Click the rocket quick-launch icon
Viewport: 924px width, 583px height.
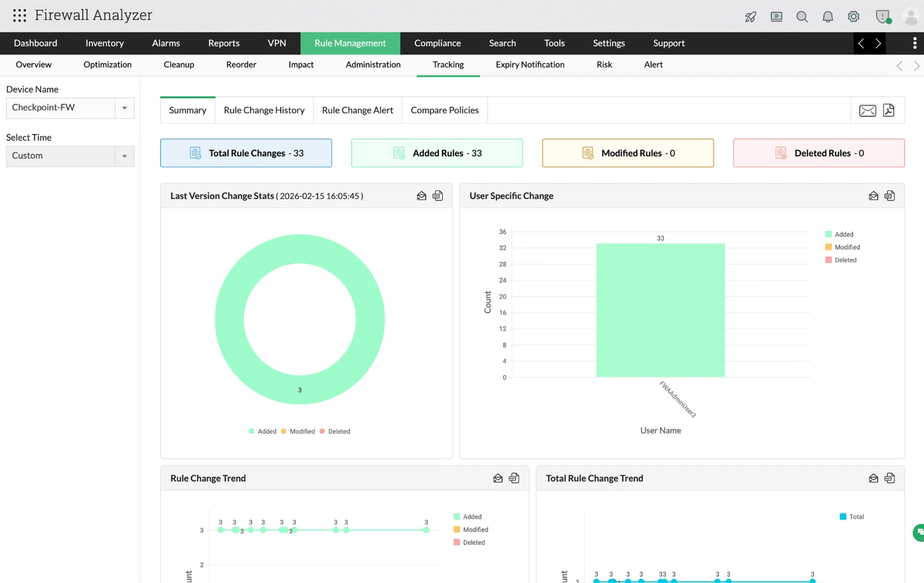pyautogui.click(x=750, y=17)
